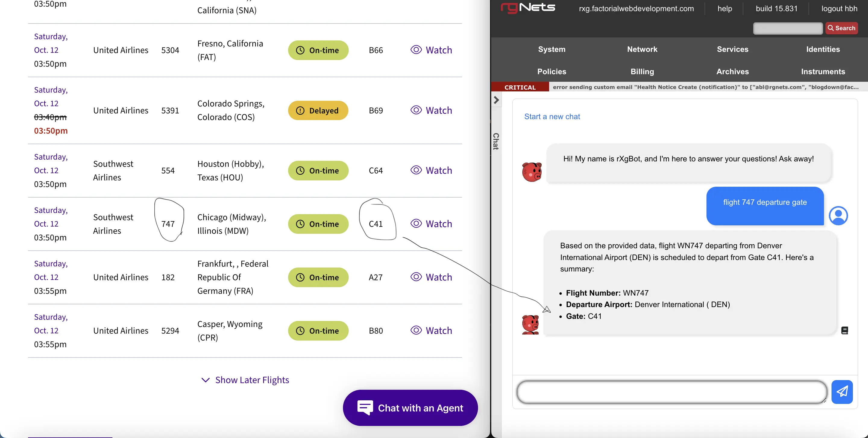Open rxg.factorialwebdevelopment.com link
This screenshot has width=868, height=438.
636,8
